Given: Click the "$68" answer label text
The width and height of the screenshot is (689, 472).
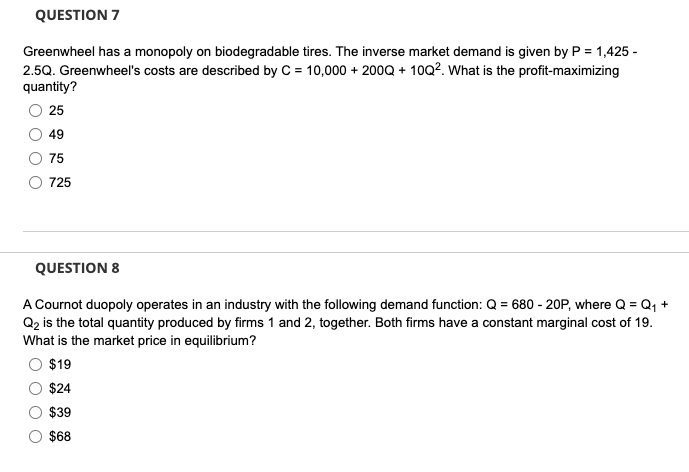Looking at the screenshot, I should 60,436.
